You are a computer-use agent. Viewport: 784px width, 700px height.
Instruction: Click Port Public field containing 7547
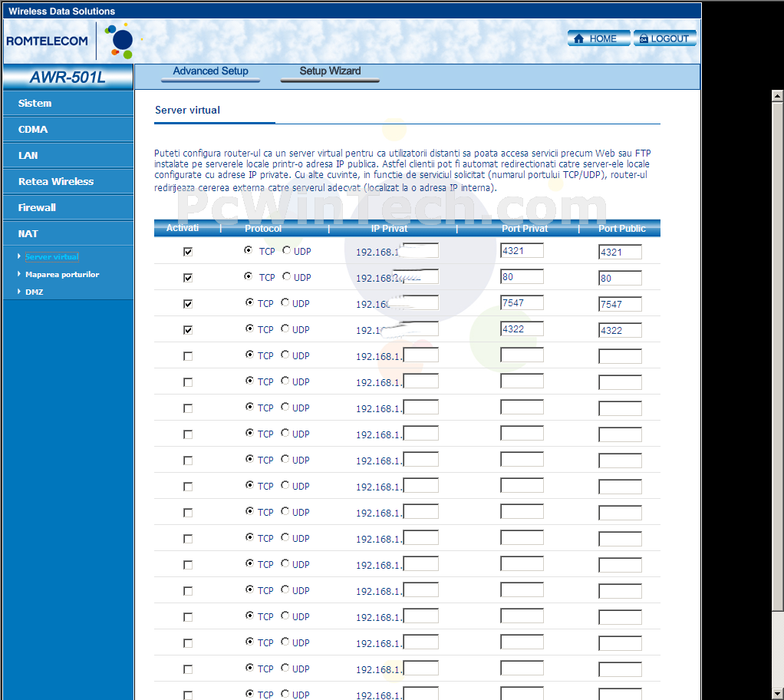point(620,304)
